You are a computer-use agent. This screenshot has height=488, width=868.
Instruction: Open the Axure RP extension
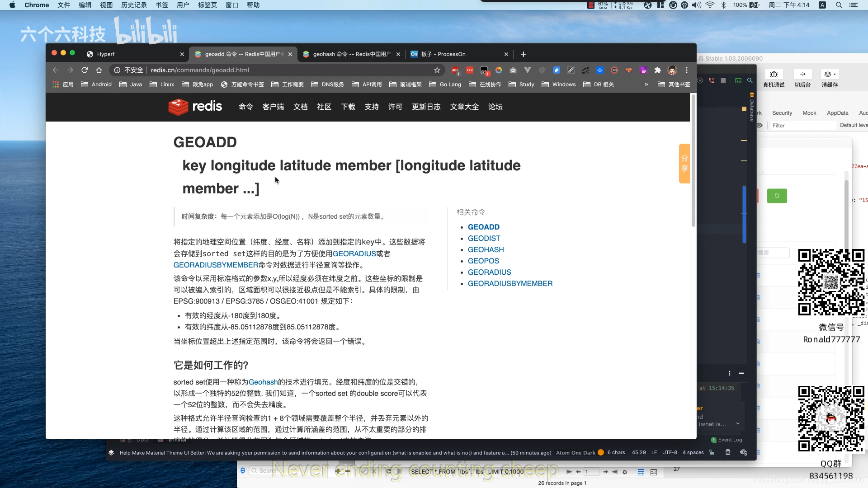coord(644,70)
